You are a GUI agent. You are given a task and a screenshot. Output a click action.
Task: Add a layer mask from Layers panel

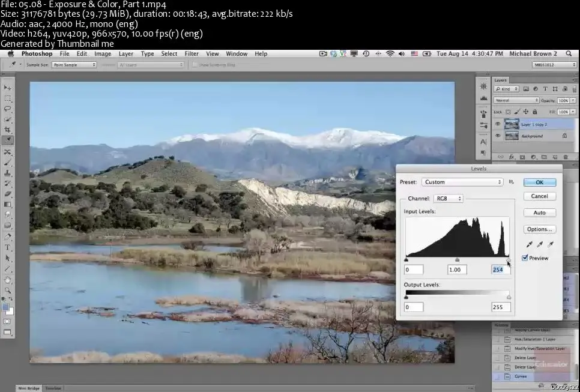(522, 157)
